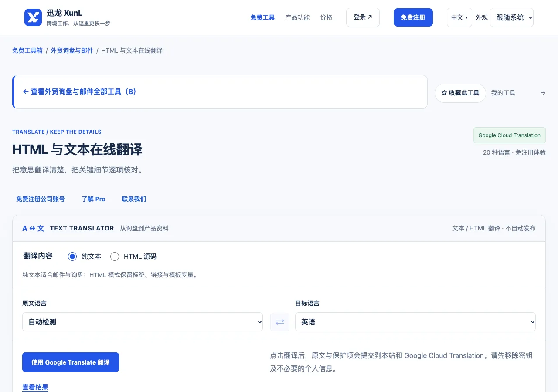Open the 产品功能 nav item
This screenshot has width=558, height=392.
click(x=297, y=17)
